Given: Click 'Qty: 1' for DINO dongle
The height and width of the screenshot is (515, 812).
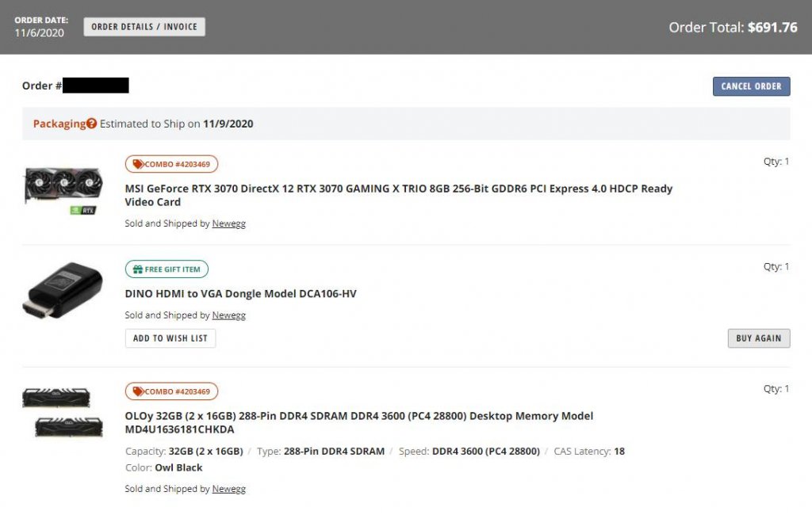Looking at the screenshot, I should 776,266.
